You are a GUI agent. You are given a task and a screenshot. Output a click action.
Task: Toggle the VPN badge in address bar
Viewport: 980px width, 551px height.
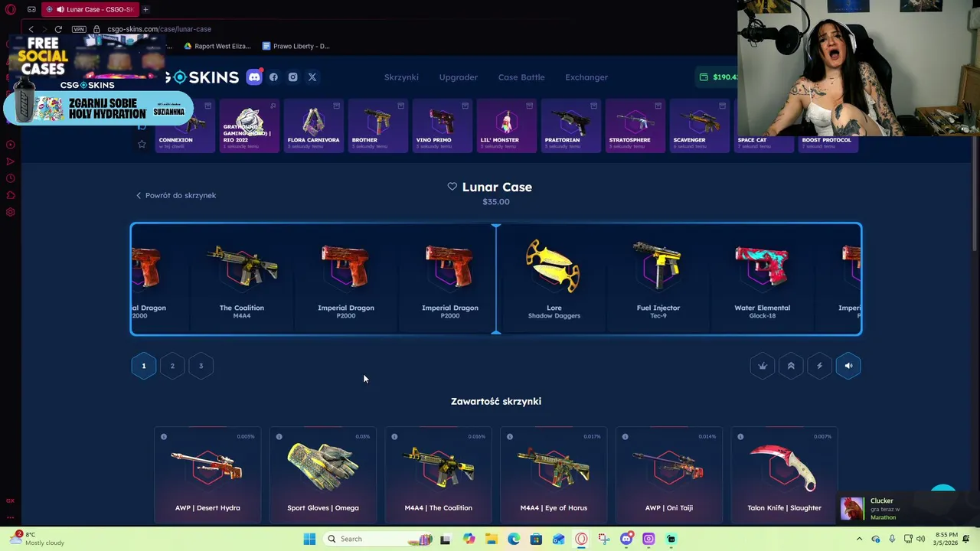point(79,29)
